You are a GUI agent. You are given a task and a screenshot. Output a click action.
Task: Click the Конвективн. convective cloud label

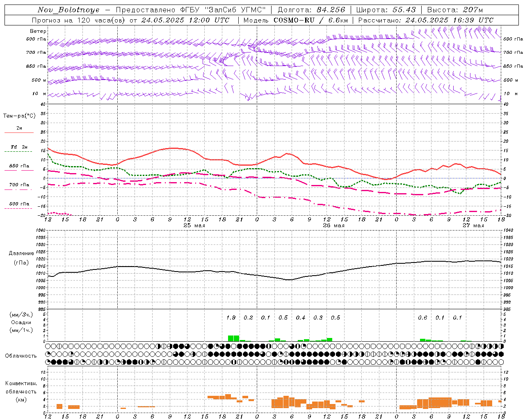[x=21, y=383]
